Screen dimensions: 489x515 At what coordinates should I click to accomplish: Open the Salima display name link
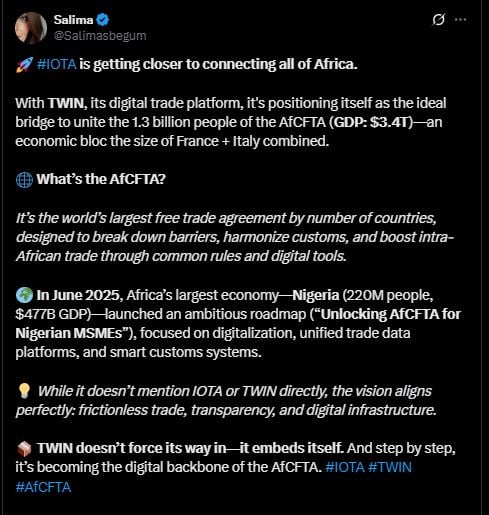coord(73,20)
